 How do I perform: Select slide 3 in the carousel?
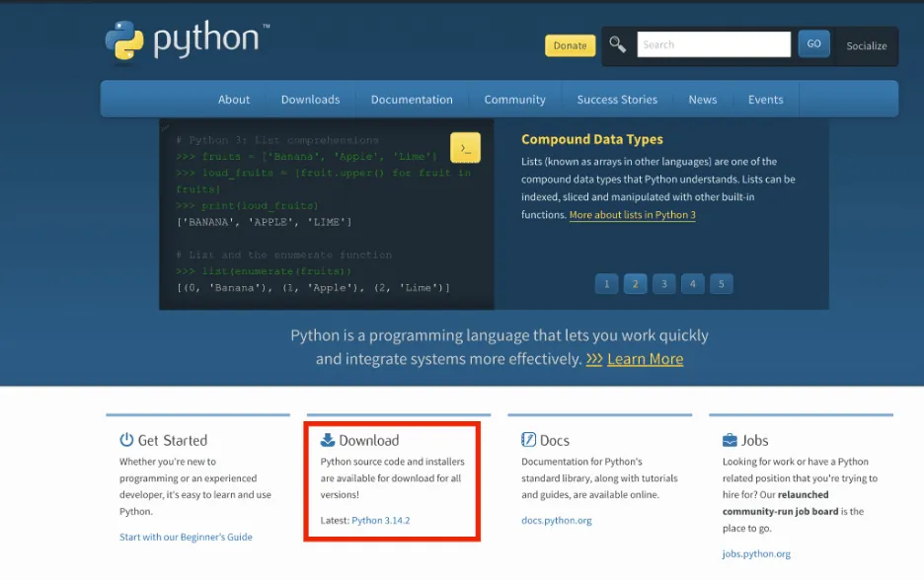click(x=663, y=284)
